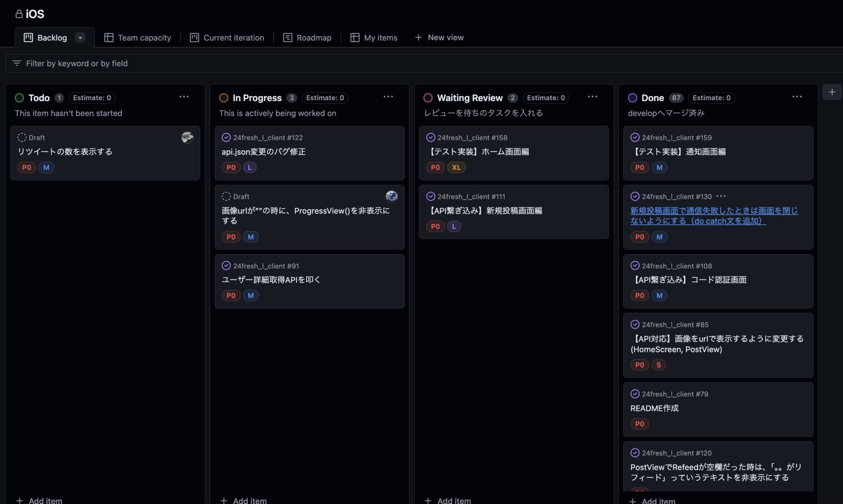Click the XL size badge on issue #158
Image resolution: width=843 pixels, height=504 pixels.
(456, 167)
